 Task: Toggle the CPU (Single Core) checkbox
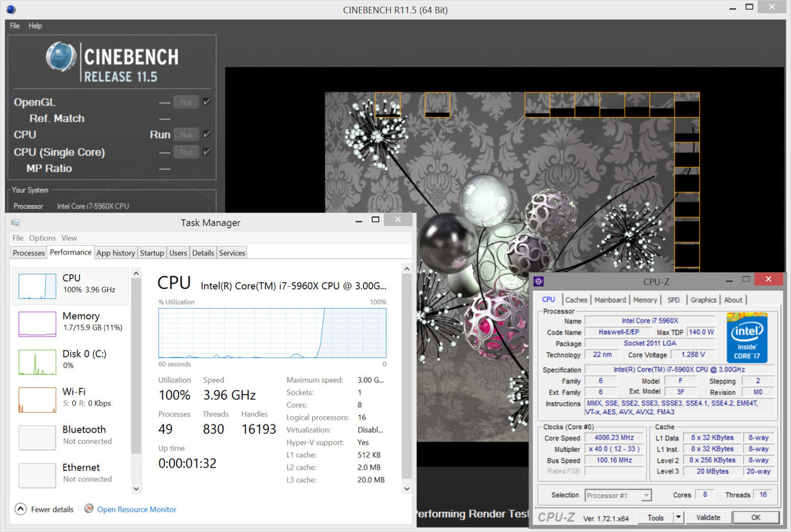click(x=206, y=152)
